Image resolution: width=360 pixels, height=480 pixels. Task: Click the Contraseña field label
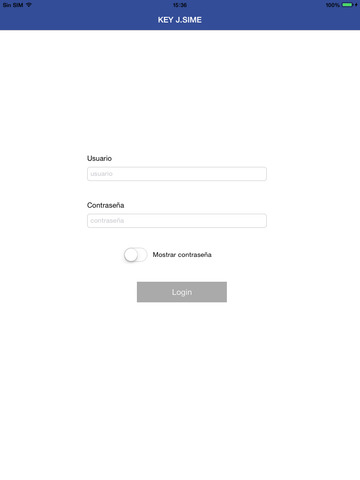(106, 205)
